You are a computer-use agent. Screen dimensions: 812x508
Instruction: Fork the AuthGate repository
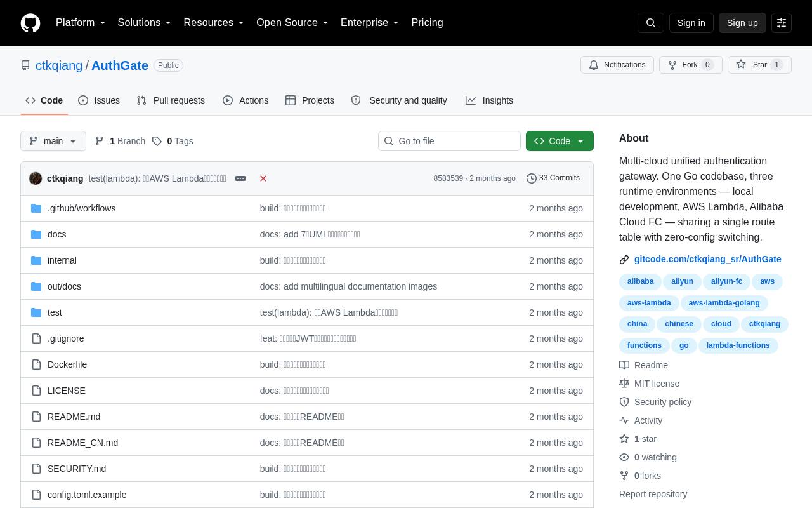691,65
